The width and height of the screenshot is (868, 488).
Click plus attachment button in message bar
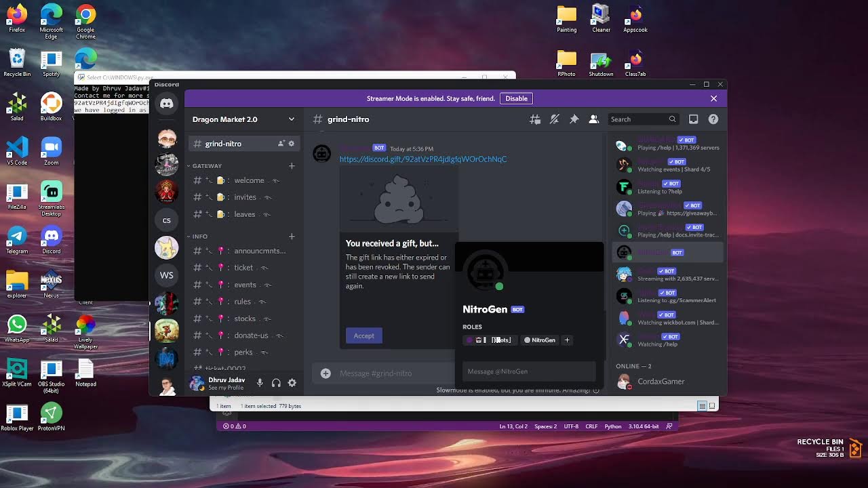click(325, 373)
